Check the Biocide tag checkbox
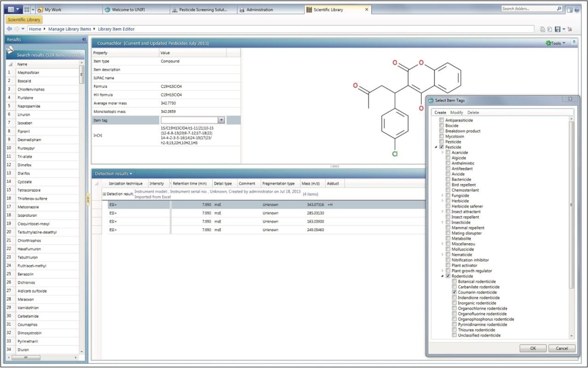The image size is (588, 368). coord(441,126)
